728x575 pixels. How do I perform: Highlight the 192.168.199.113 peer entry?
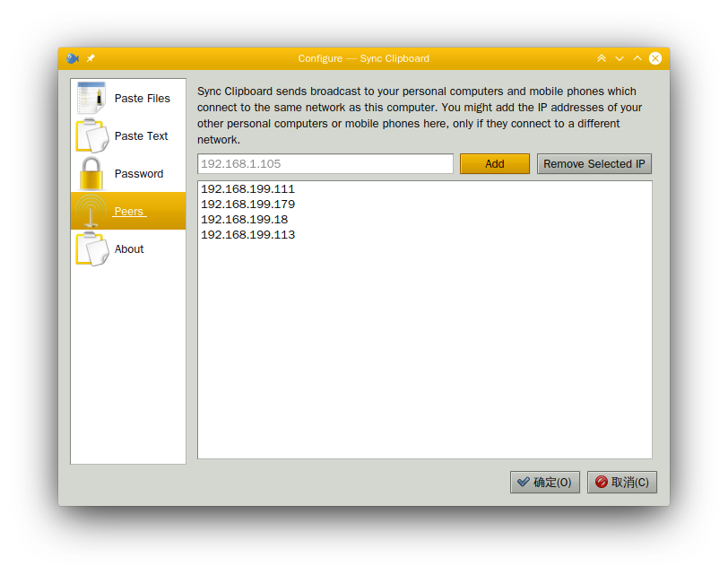coord(247,235)
